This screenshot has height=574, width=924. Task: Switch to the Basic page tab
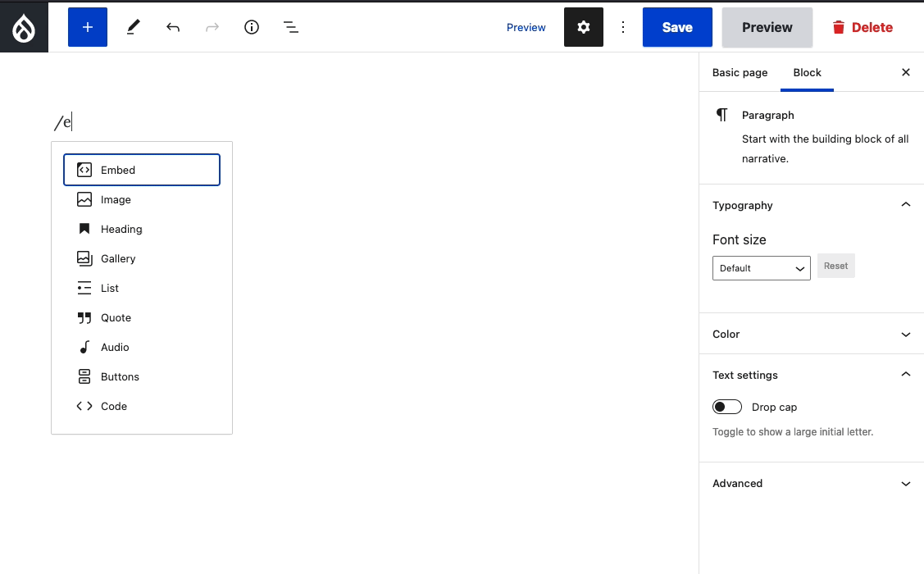coord(740,72)
